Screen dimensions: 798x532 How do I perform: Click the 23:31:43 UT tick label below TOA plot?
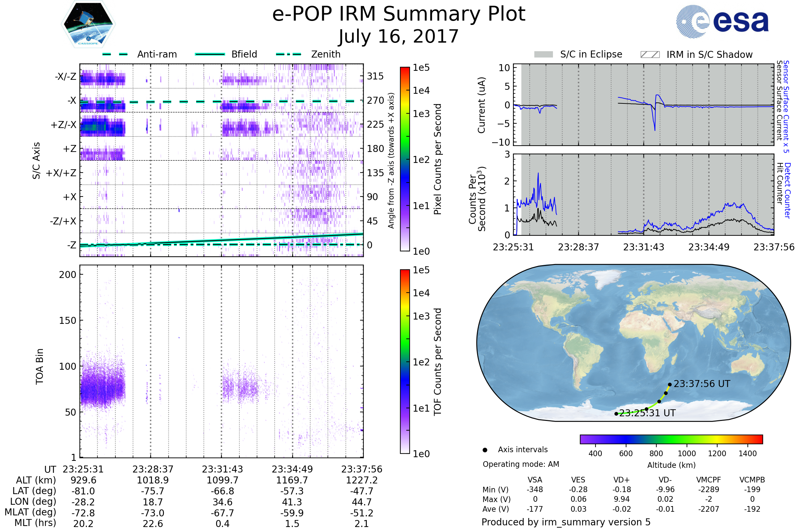click(222, 469)
